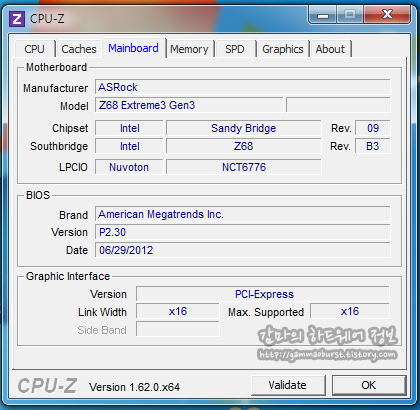
Task: Click the Max. Supported x16 value
Action: [x=350, y=312]
